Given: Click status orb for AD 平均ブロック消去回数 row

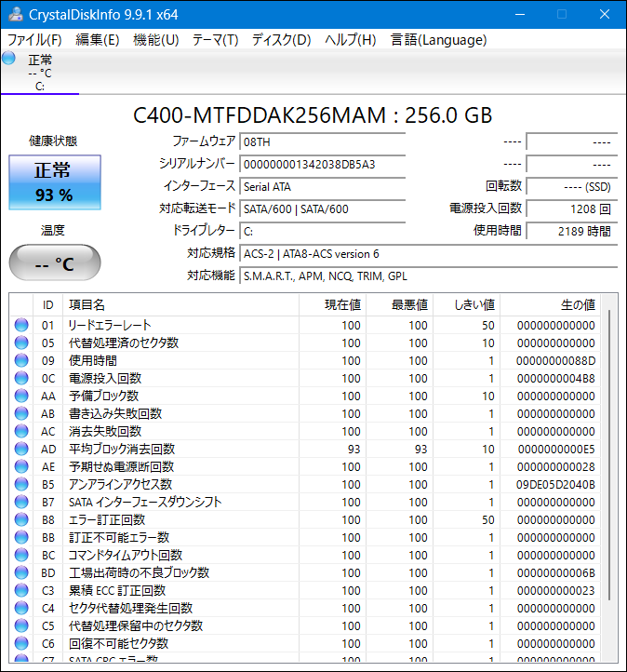Looking at the screenshot, I should (x=21, y=449).
